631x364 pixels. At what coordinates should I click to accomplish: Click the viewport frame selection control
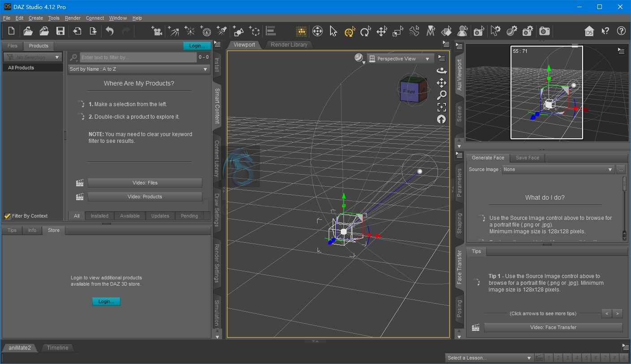[x=442, y=107]
